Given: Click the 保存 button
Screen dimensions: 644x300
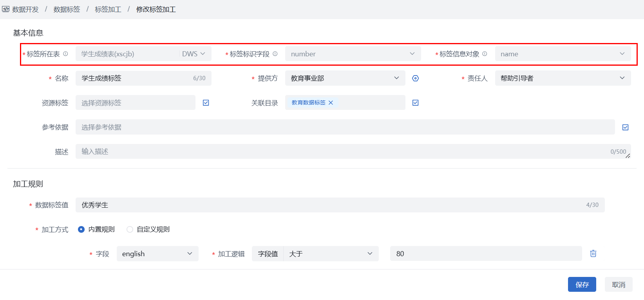Looking at the screenshot, I should tap(582, 284).
